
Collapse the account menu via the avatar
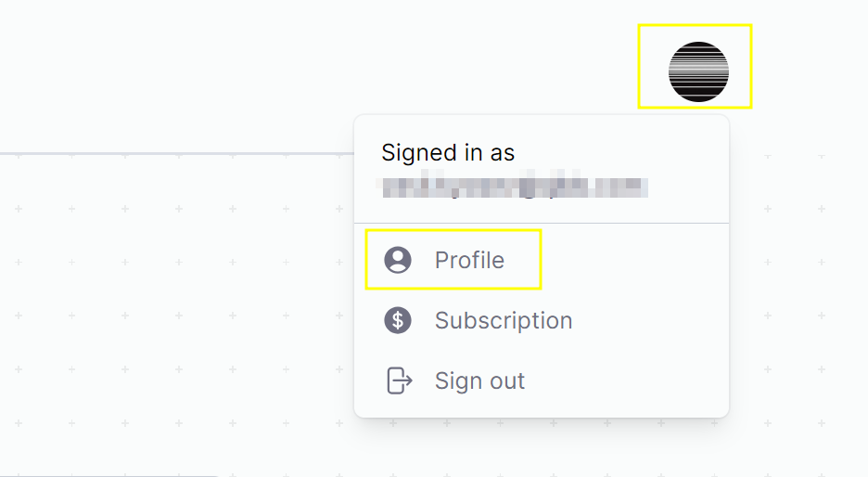pos(698,71)
